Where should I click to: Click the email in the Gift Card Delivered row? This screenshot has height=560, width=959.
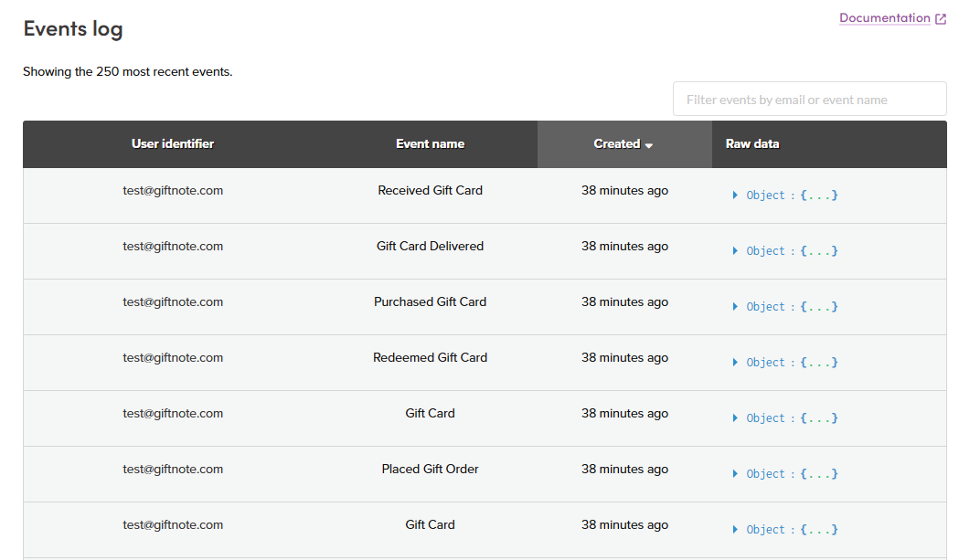click(x=173, y=246)
